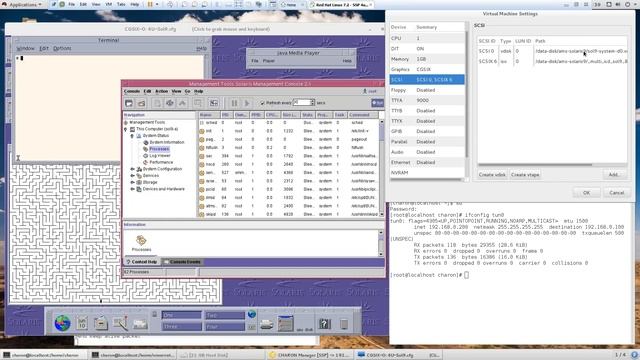Click the second toolbar icon beside open toolbox
The width and height of the screenshot is (640, 360).
tap(141, 103)
